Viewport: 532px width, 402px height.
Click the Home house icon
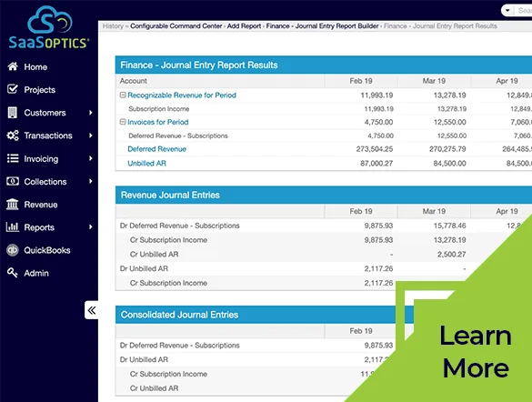pos(13,66)
